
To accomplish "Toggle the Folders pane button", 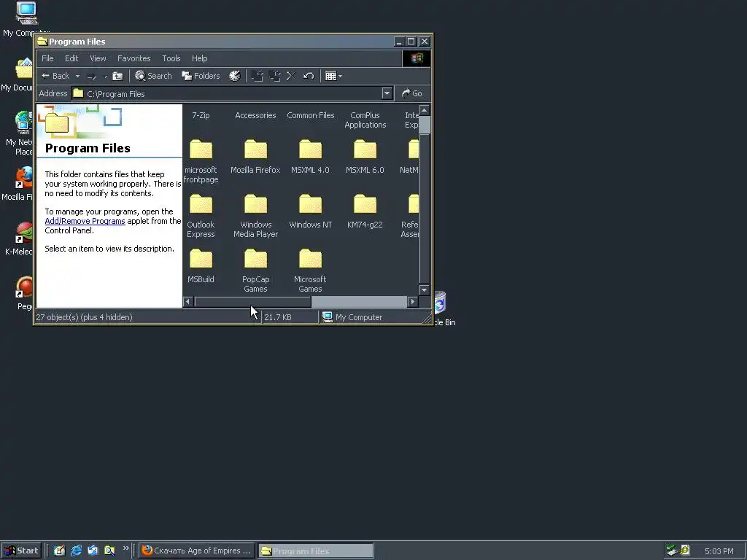I will (201, 76).
